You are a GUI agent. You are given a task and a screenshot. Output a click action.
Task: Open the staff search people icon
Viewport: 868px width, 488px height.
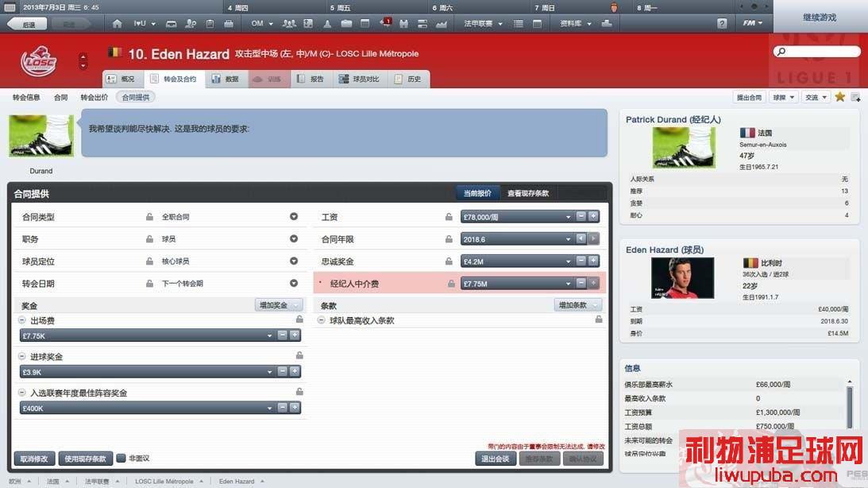click(191, 24)
